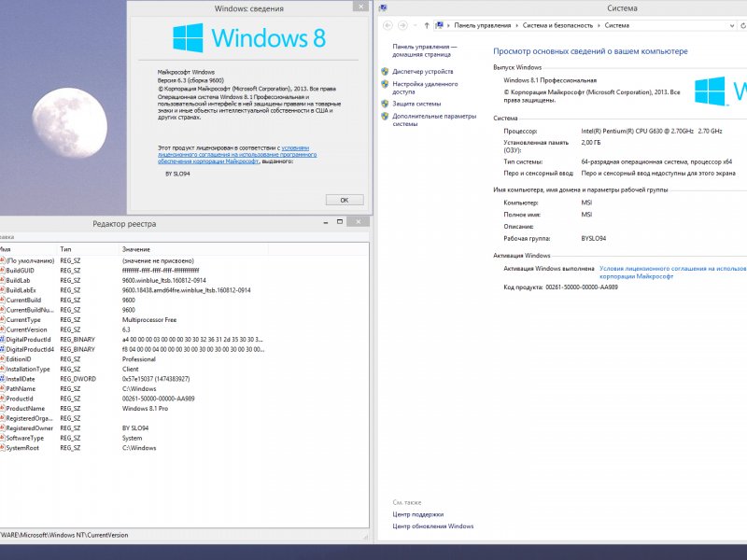The height and width of the screenshot is (560, 747).
Task: Open Дополнительные параметры системы link
Action: tap(434, 120)
